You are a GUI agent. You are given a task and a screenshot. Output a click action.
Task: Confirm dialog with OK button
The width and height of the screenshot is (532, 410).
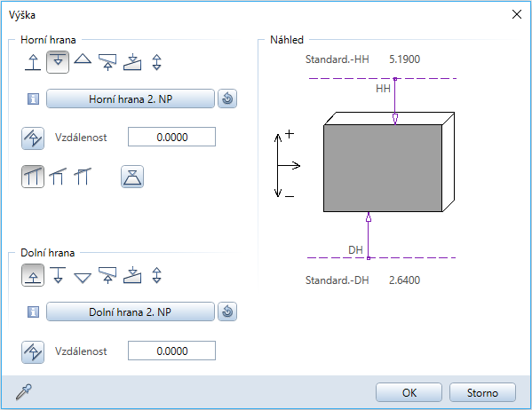pos(409,392)
